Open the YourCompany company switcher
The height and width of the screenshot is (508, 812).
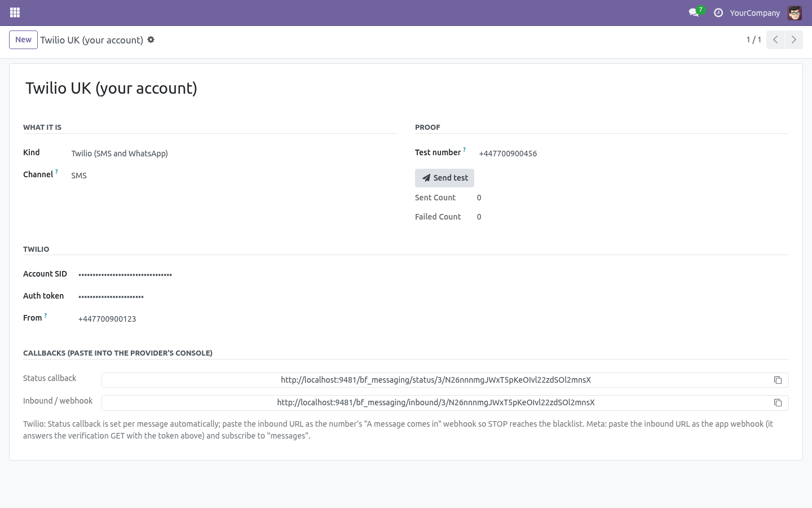pos(754,12)
